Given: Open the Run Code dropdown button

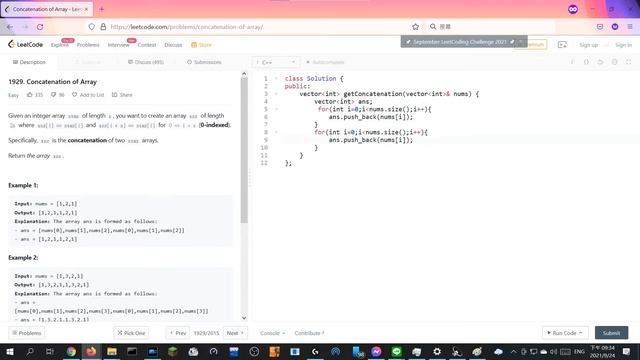Looking at the screenshot, I should click(x=565, y=333).
